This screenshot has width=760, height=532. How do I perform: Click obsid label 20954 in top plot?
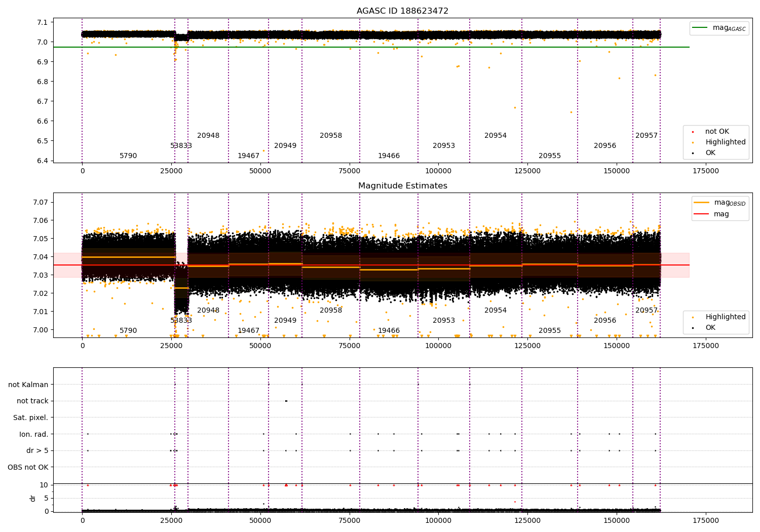coord(496,136)
